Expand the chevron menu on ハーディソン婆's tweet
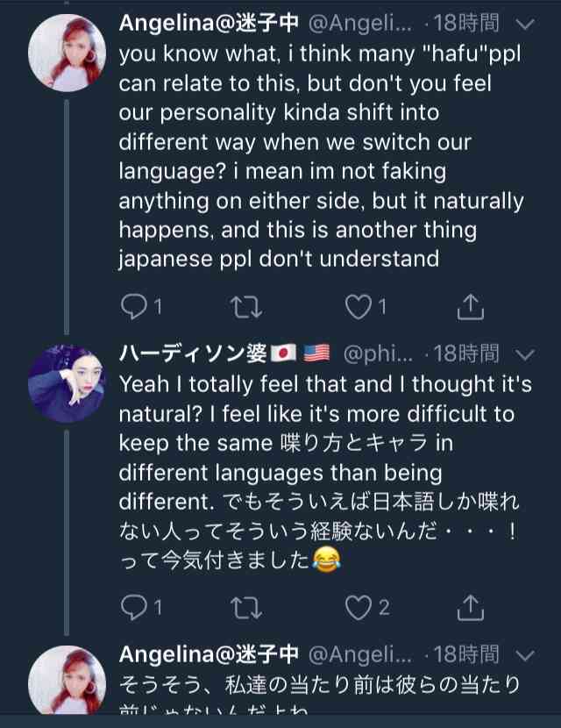This screenshot has width=561, height=728. click(x=527, y=353)
